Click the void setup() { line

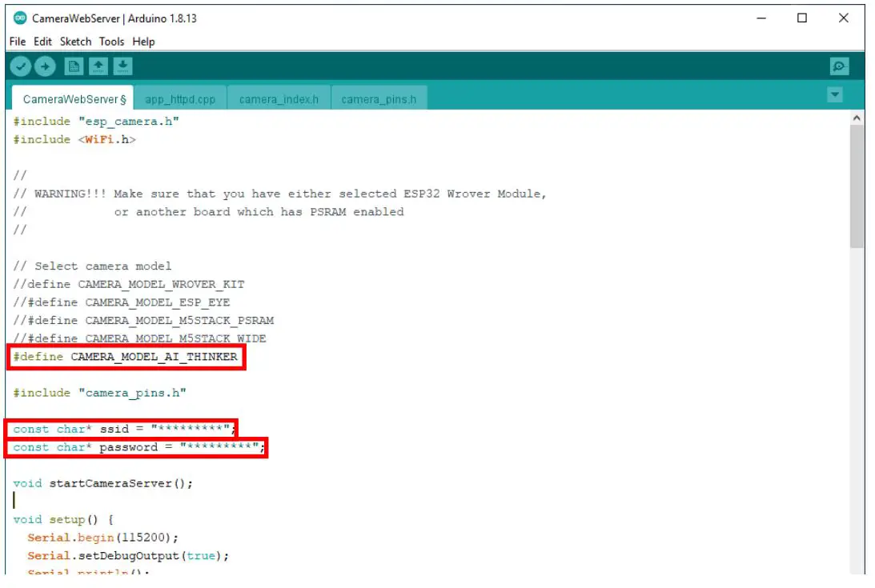[63, 520]
